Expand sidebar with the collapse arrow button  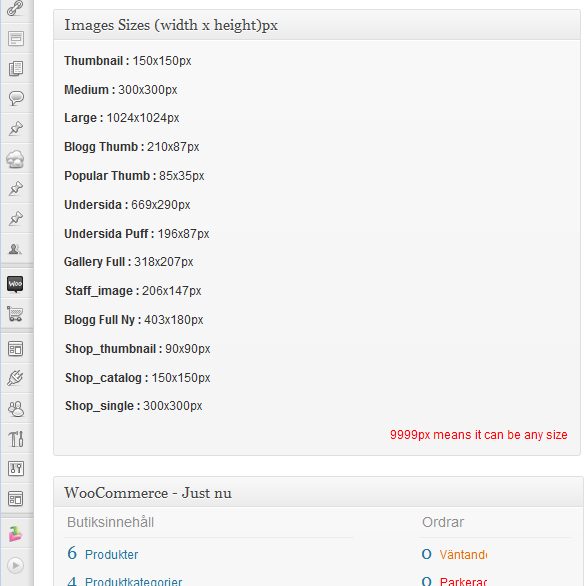point(15,565)
